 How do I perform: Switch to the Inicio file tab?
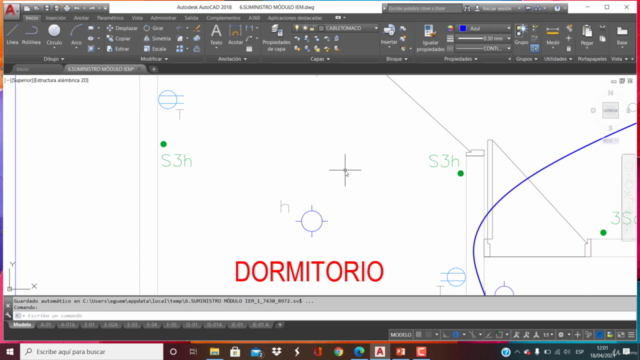click(23, 69)
